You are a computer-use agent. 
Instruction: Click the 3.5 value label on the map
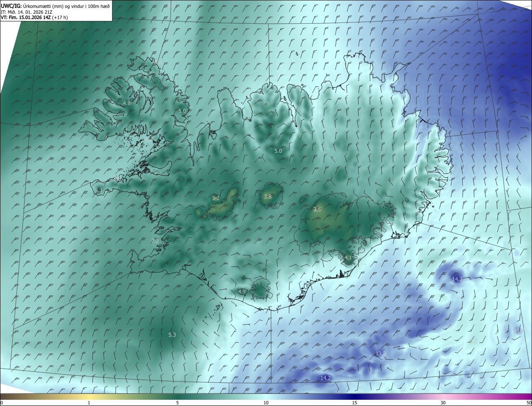pyautogui.click(x=317, y=210)
